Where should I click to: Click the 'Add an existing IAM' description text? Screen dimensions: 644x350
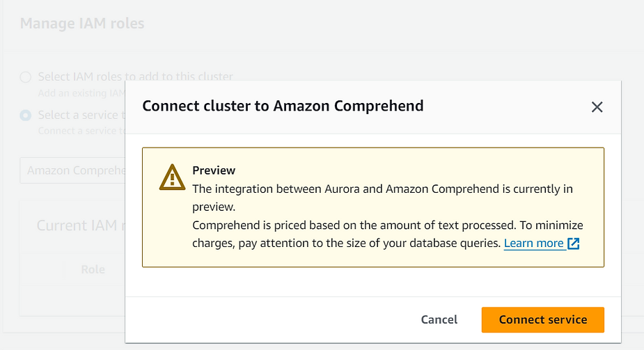click(81, 93)
